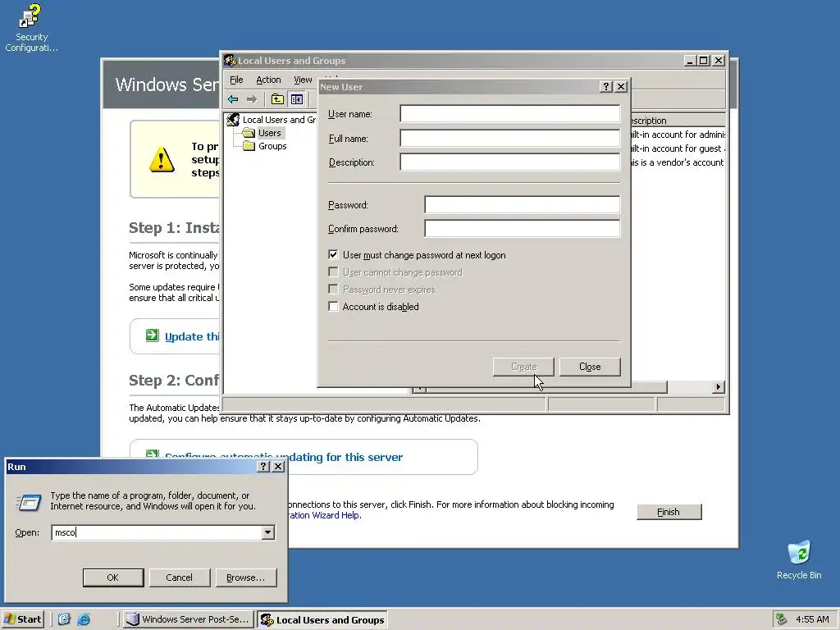Open Security Configuration desktop shortcut

30,28
